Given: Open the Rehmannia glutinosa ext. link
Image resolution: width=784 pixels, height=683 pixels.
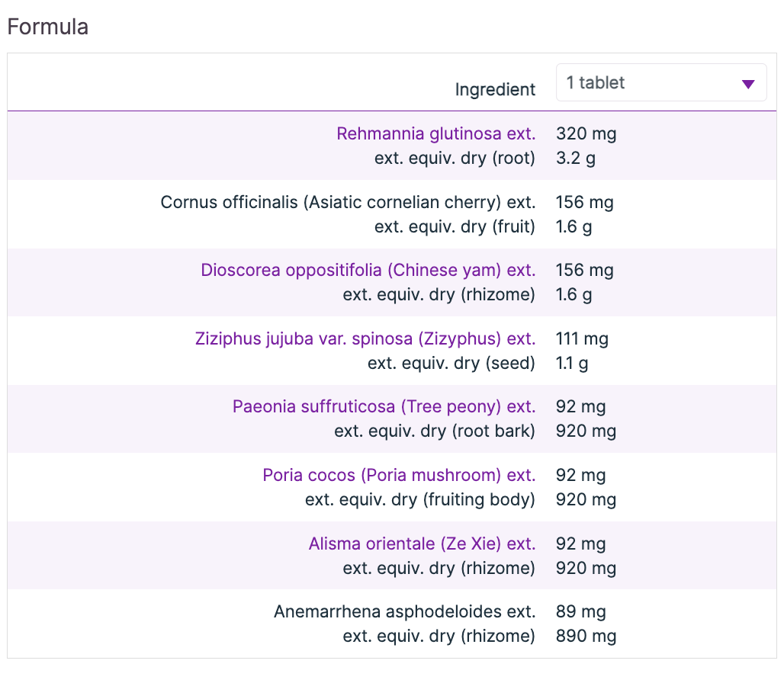Looking at the screenshot, I should 435,134.
